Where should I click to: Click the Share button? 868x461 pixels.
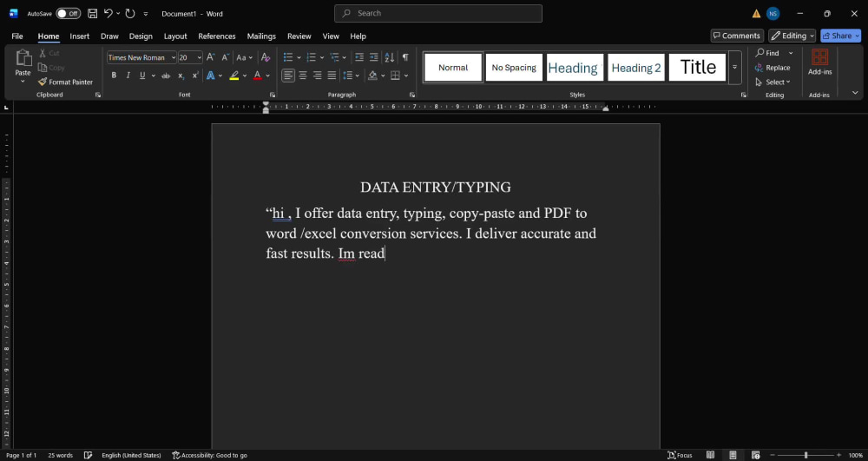[x=840, y=36]
